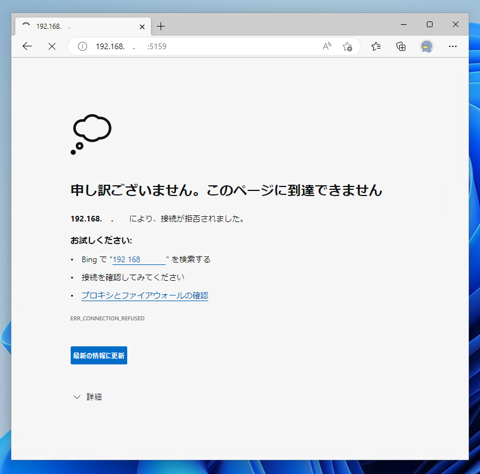Click the Bing search link for 192.168

coord(139,259)
